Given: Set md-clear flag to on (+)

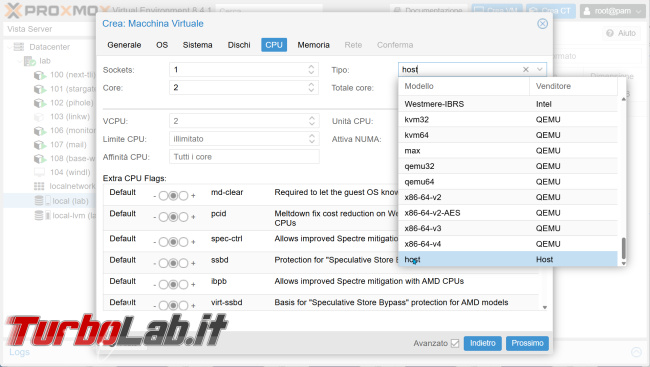Looking at the screenshot, I should 183,196.
